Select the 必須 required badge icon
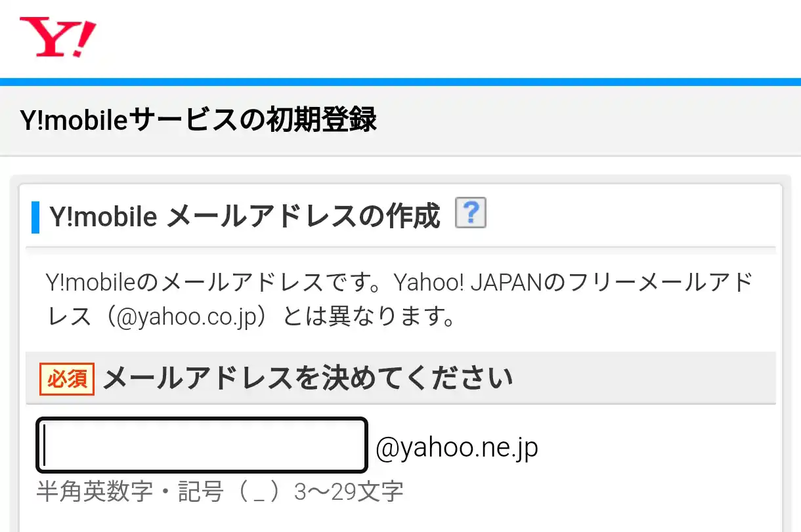Screen dimensions: 801x532 tap(66, 379)
